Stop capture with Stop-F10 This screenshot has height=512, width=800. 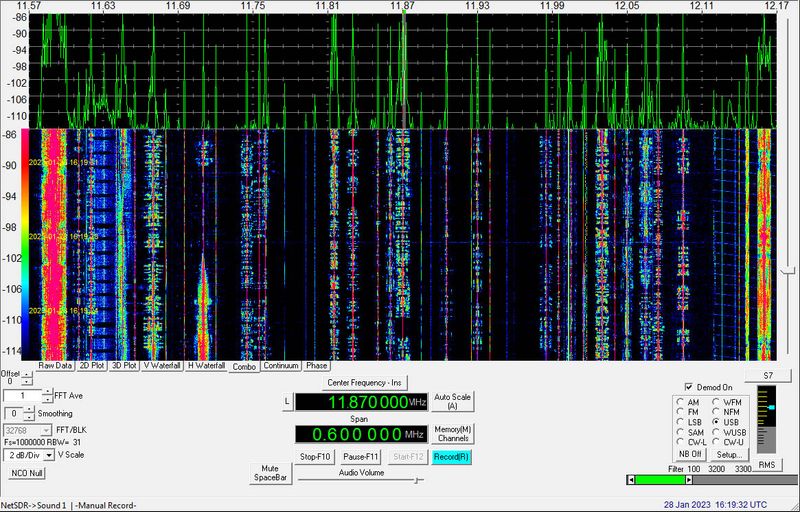315,457
